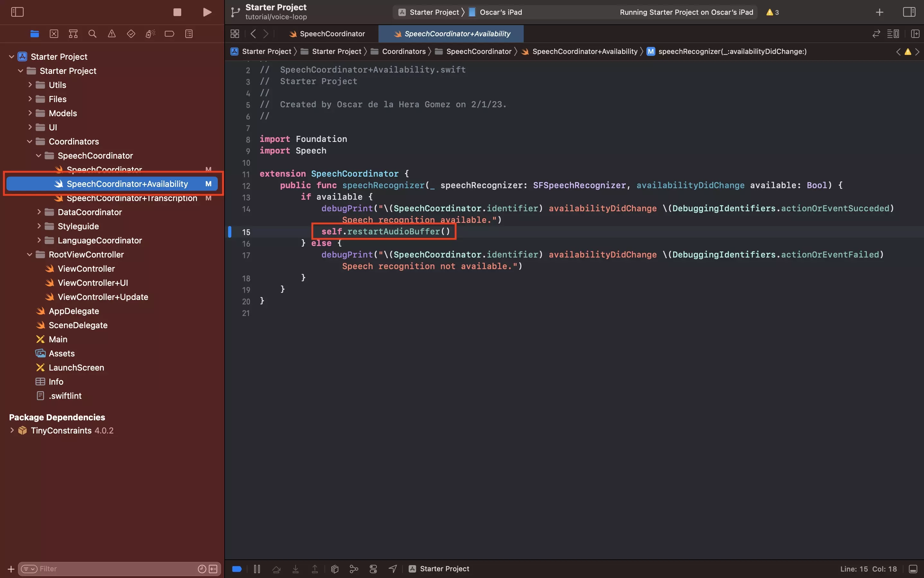
Task: Expand the DataCoordinator folder
Action: (x=39, y=212)
